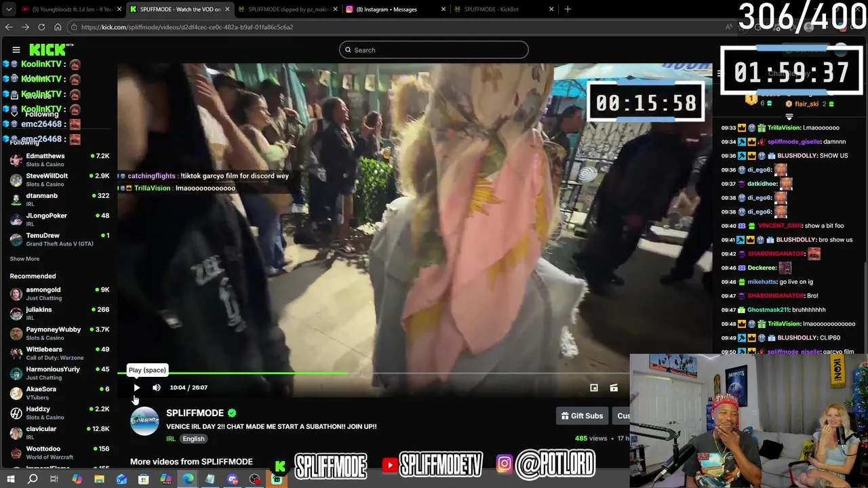
Task: Open Edmatthews in the Following list
Action: point(60,160)
